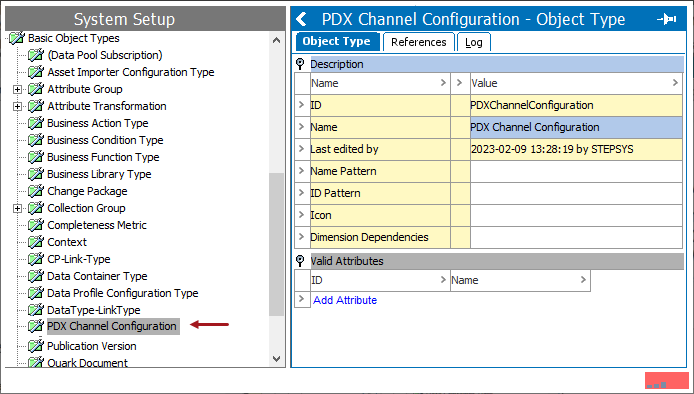Click the Name Pattern value field
This screenshot has width=694, height=394.
[x=576, y=171]
